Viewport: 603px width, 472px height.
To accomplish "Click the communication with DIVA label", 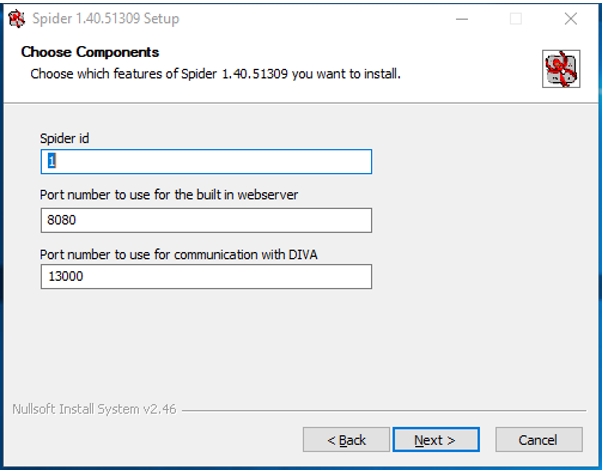I will (x=179, y=254).
